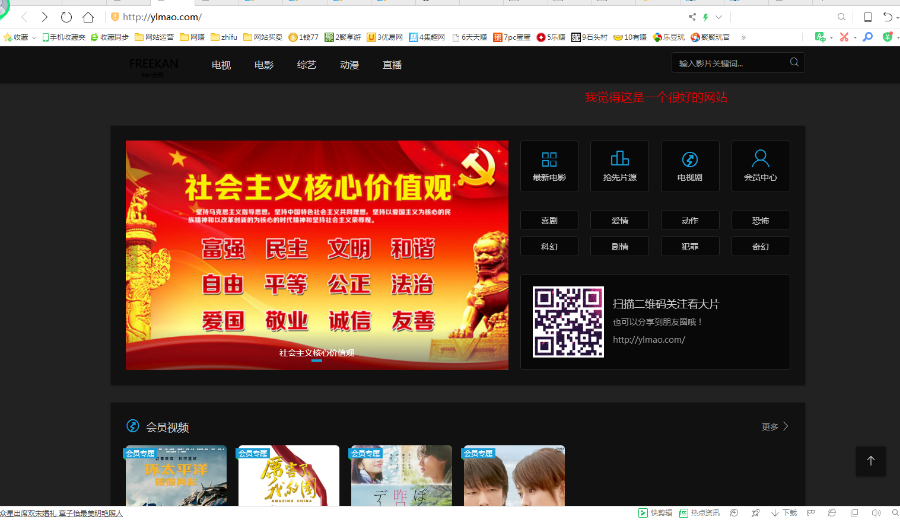Click the status bar rocket accelerator icon
Image resolution: width=900 pixels, height=520 pixels.
tap(755, 513)
